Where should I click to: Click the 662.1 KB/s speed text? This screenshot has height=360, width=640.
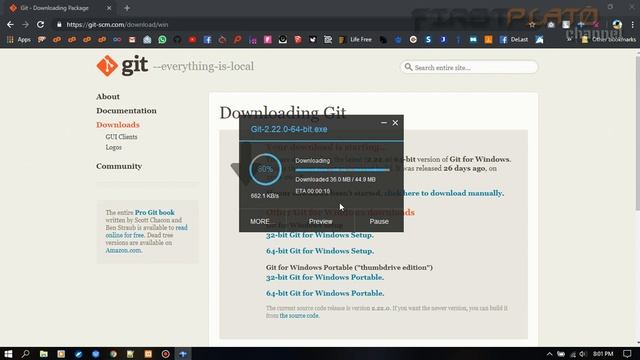[x=264, y=196]
